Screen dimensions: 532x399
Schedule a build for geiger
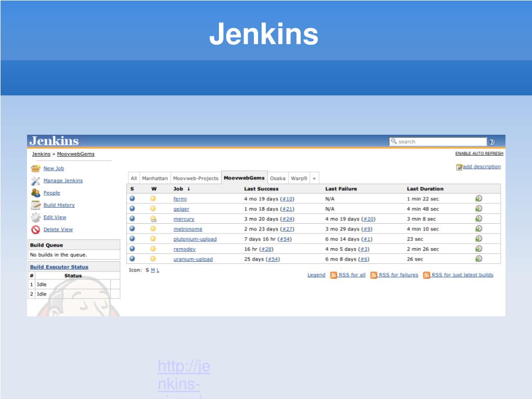(x=479, y=208)
